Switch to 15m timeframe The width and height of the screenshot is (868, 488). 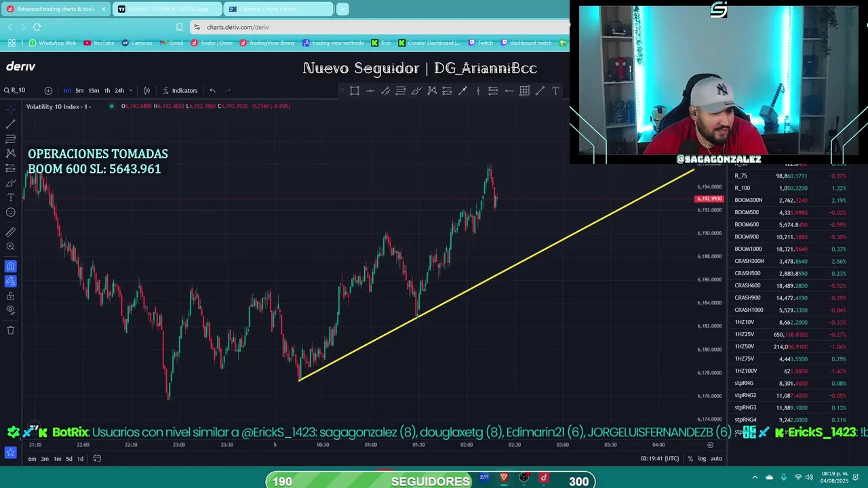pos(94,91)
